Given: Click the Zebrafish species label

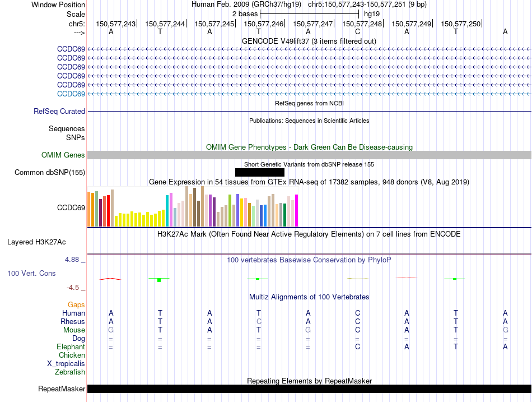Looking at the screenshot, I should [x=70, y=372].
